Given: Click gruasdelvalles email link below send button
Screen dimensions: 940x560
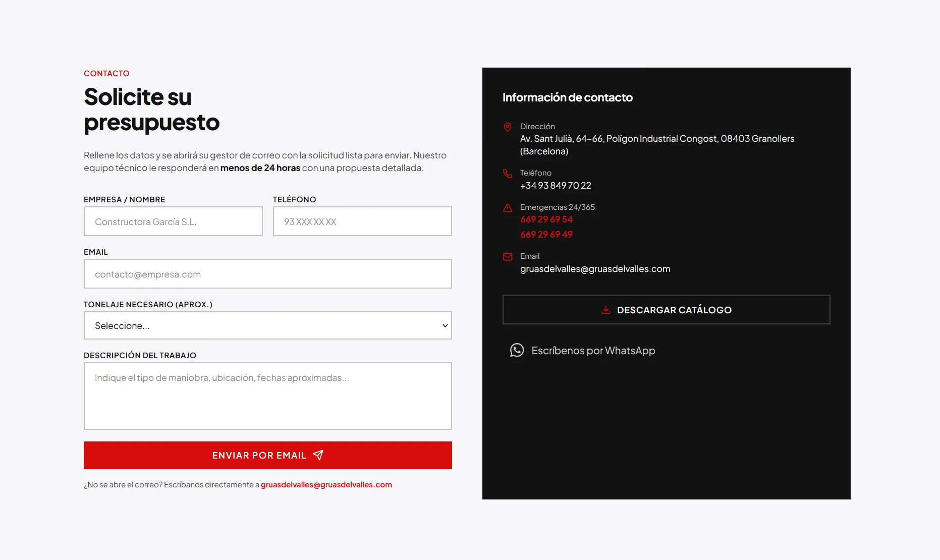Looking at the screenshot, I should tap(326, 484).
